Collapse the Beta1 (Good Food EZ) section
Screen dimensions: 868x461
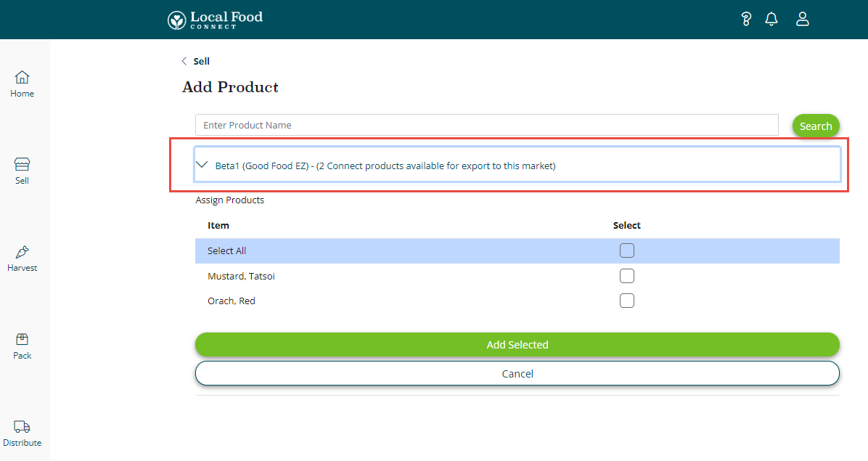[x=202, y=166]
